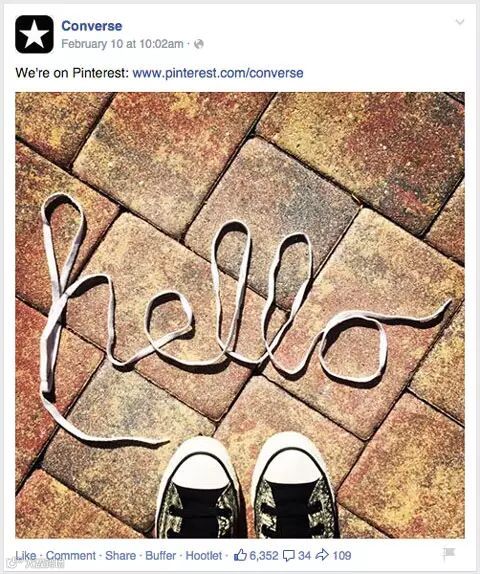The height and width of the screenshot is (574, 480).
Task: Click the thumbs-up likes icon
Action: (240, 555)
